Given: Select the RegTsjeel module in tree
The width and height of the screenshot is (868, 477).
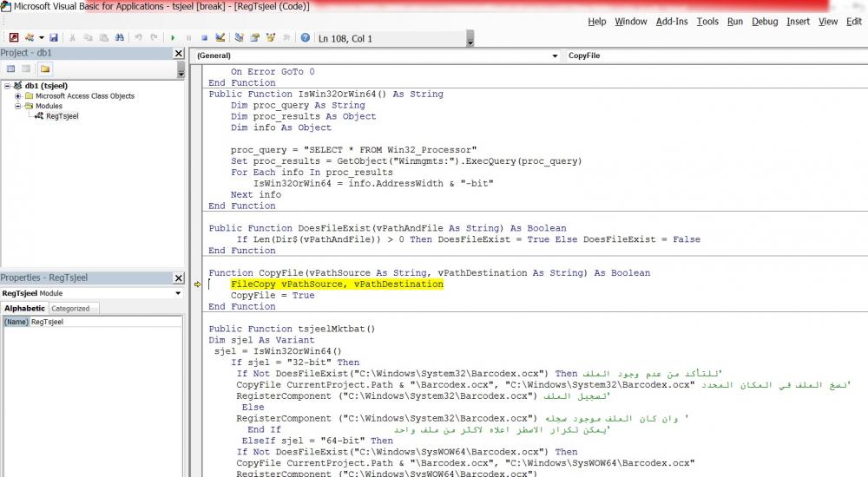Looking at the screenshot, I should pos(62,115).
